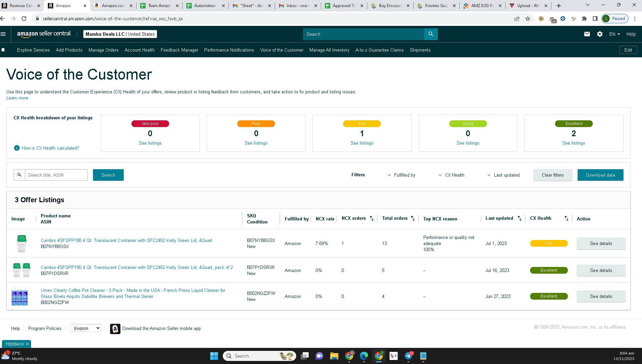The height and width of the screenshot is (364, 642).
Task: Click the browser back arrow
Action: pos(3,19)
